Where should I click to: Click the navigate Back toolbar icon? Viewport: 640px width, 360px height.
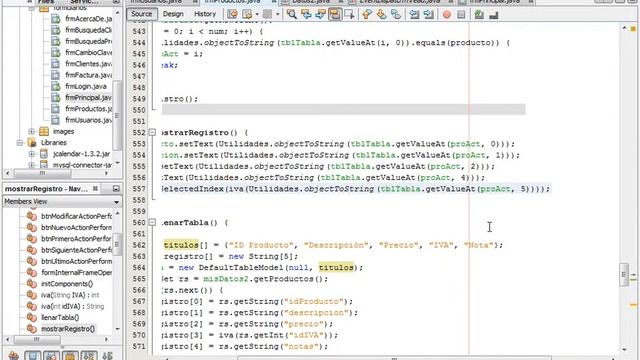(247, 14)
